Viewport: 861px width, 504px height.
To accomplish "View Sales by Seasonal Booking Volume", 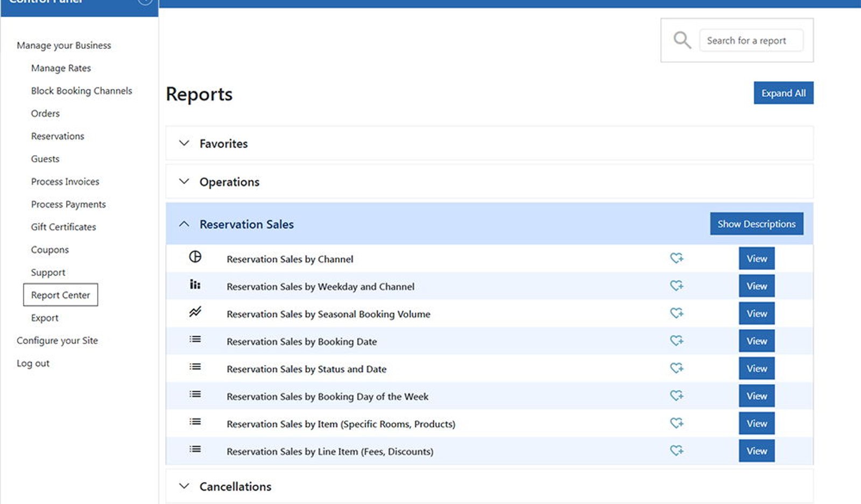I will coord(757,314).
